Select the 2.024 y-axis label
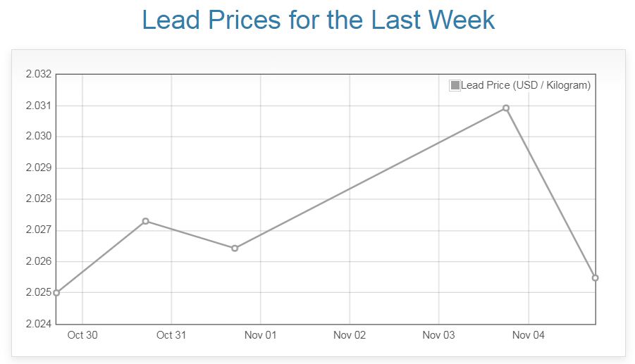This screenshot has width=635, height=364. [38, 324]
